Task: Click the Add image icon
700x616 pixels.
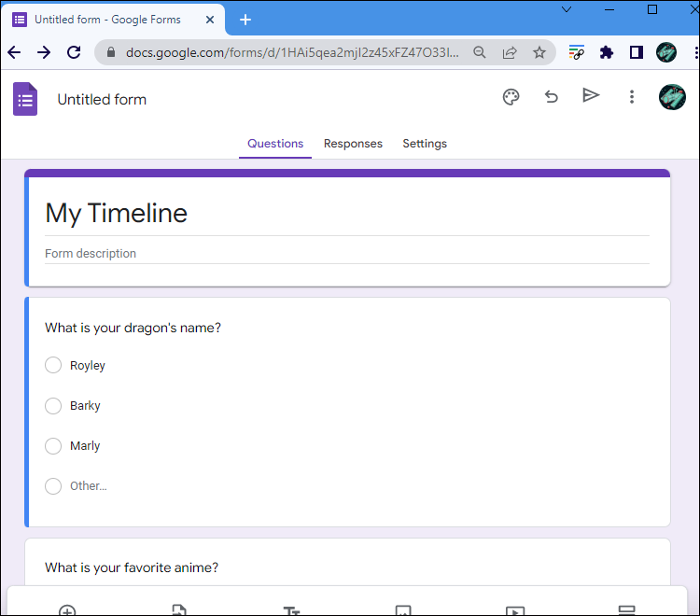Action: 403,610
